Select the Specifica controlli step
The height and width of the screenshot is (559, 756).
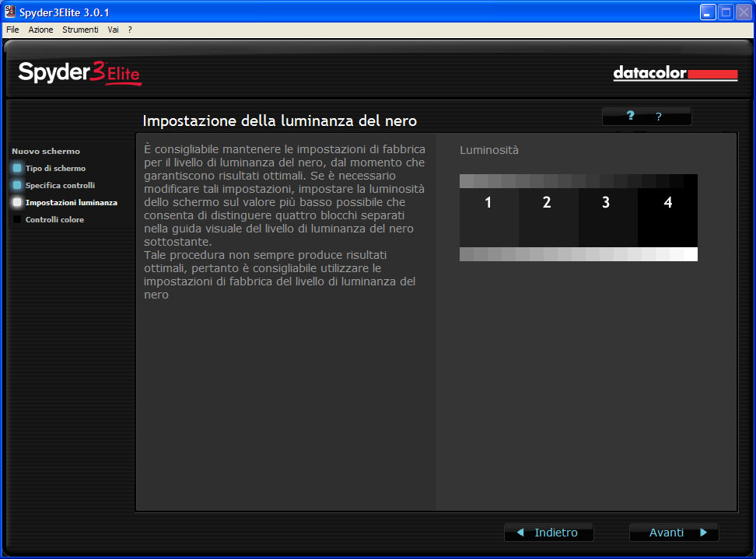coord(60,186)
